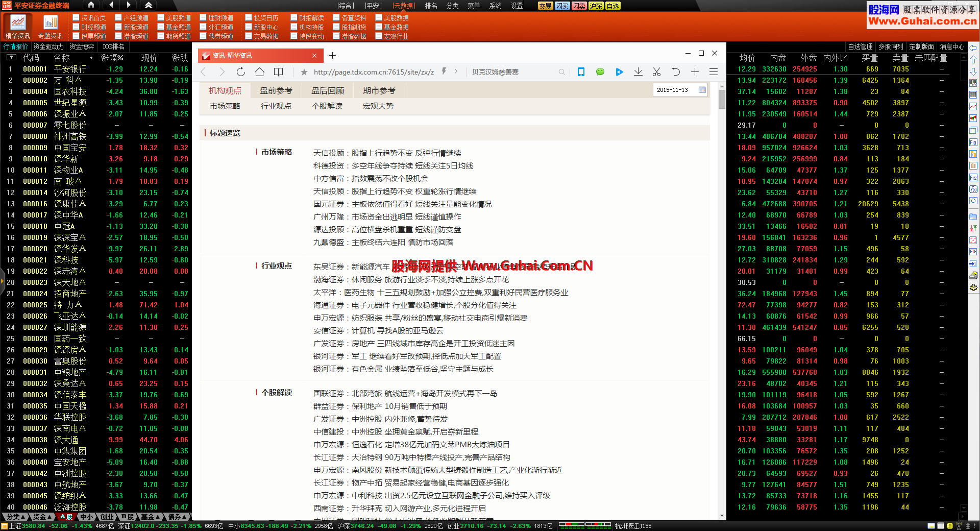Expand the 分类 bottom tab arrow
The width and height of the screenshot is (980, 531).
click(23, 517)
